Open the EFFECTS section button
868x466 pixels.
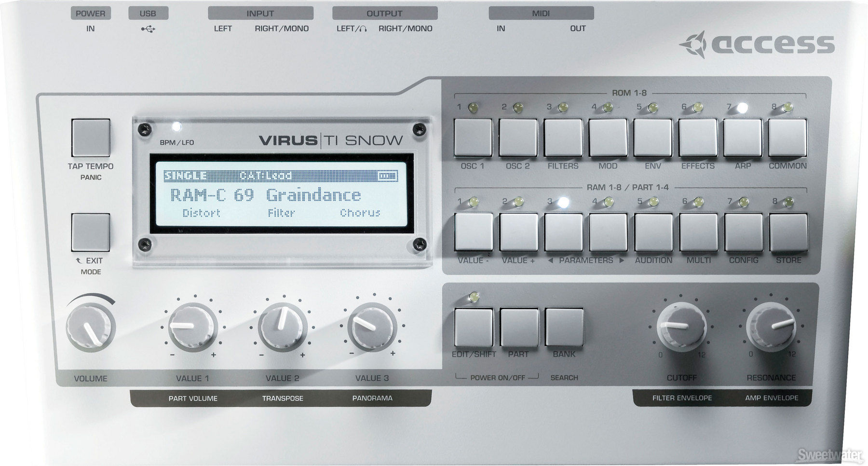[x=698, y=137]
